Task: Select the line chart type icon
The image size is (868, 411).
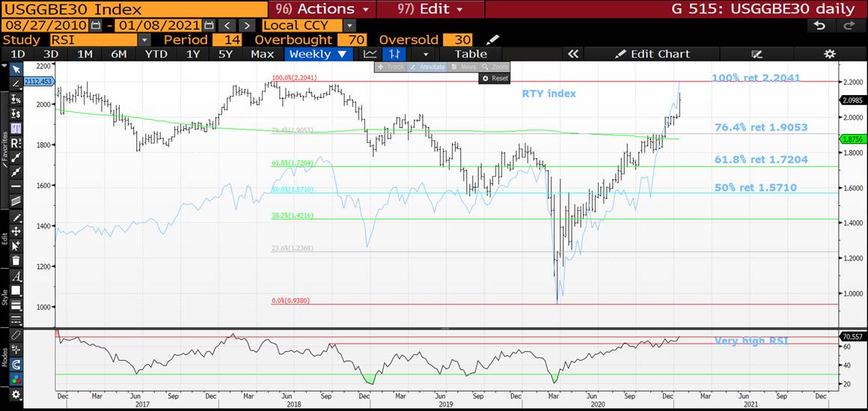Action: coord(370,54)
